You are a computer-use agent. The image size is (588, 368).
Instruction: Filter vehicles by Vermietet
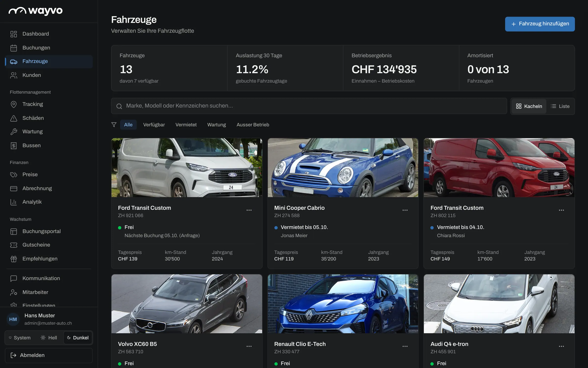click(186, 125)
